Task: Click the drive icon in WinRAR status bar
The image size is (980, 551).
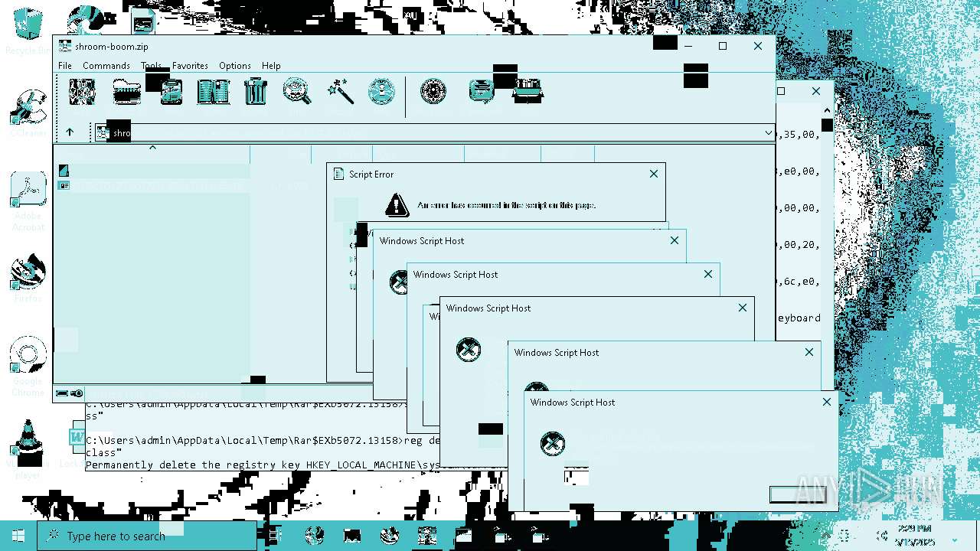Action: tap(62, 393)
